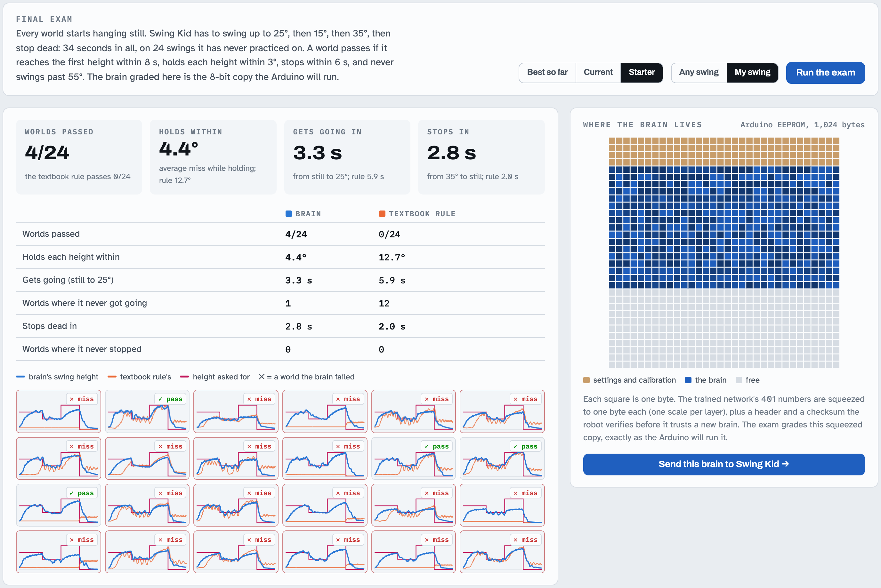The width and height of the screenshot is (881, 588).
Task: Click the Stops In 2.8 s card
Action: coord(481,157)
